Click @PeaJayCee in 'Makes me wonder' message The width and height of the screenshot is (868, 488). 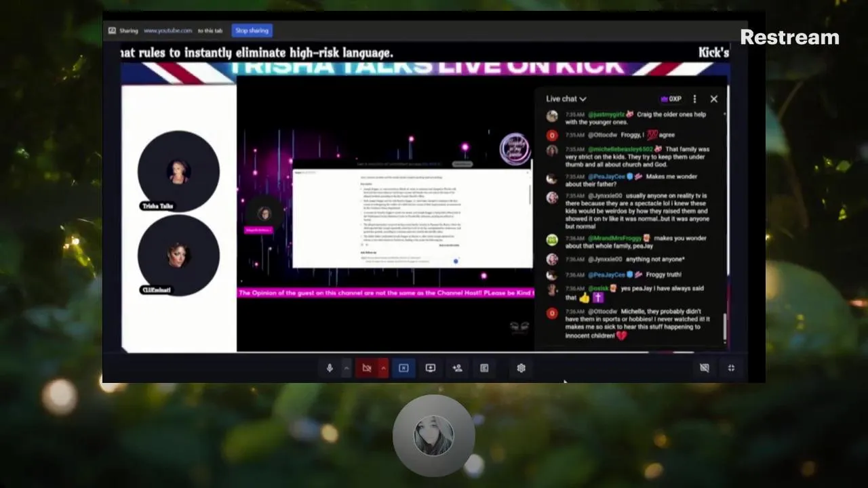(x=606, y=177)
